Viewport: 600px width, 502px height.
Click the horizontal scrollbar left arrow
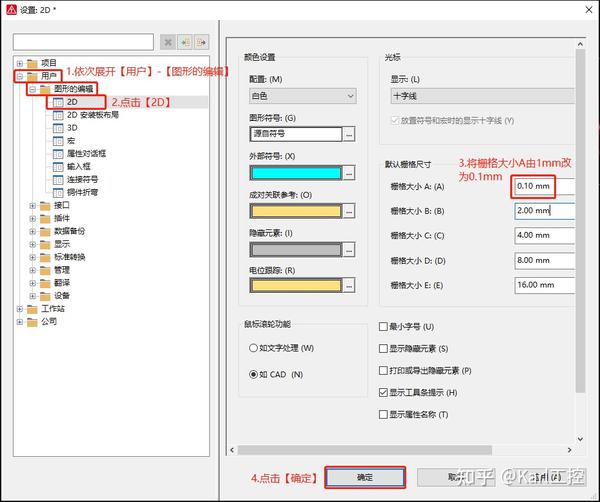[x=232, y=450]
